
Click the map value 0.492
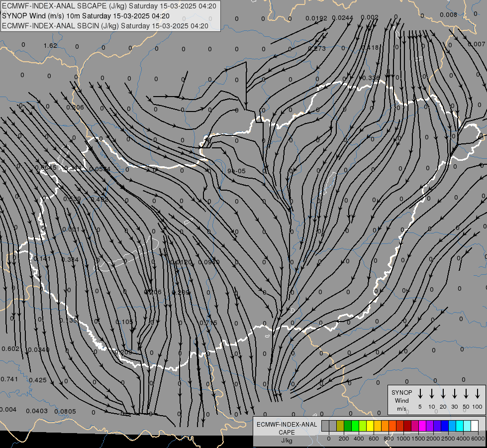(99, 199)
